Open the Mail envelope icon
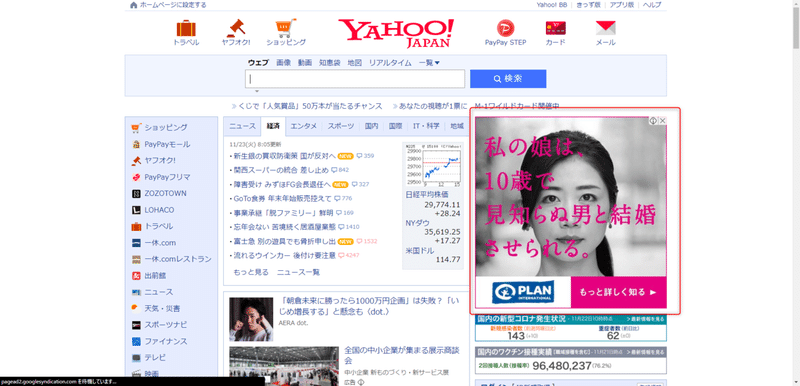Viewport: 800px width, 386px height. [606, 28]
